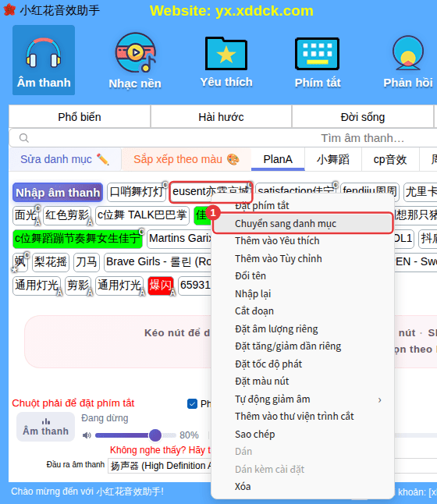Click Sắp xếp theo màu sort button

coord(187,159)
